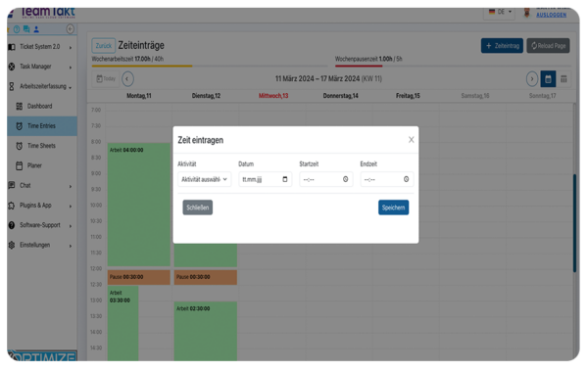This screenshot has width=588, height=370.
Task: Click the Datum tt.mm.jjjj input field
Action: point(266,179)
